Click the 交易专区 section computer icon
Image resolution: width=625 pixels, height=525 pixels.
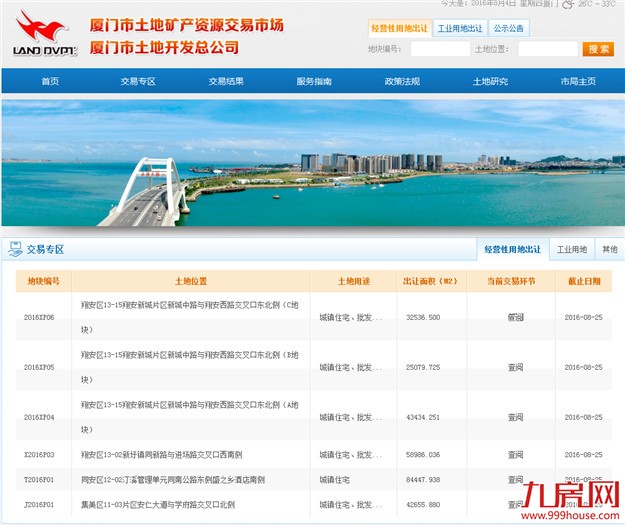tap(15, 249)
